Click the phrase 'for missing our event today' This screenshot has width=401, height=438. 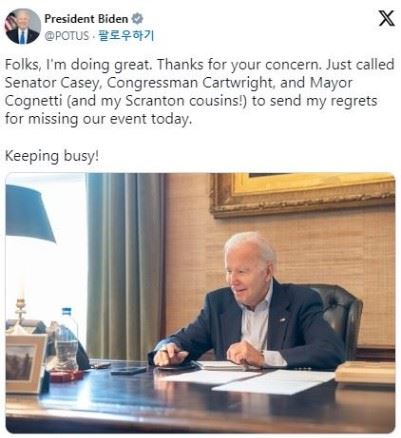point(98,119)
